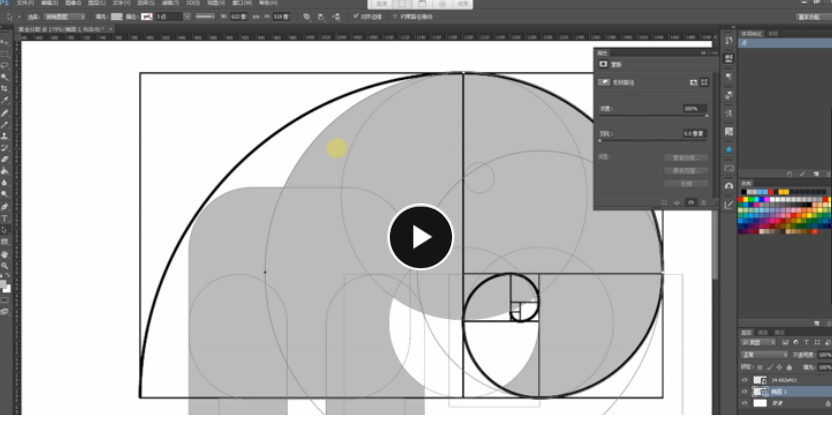The image size is (832, 438).
Task: Open the layer filter Kind dropdown
Action: [759, 342]
